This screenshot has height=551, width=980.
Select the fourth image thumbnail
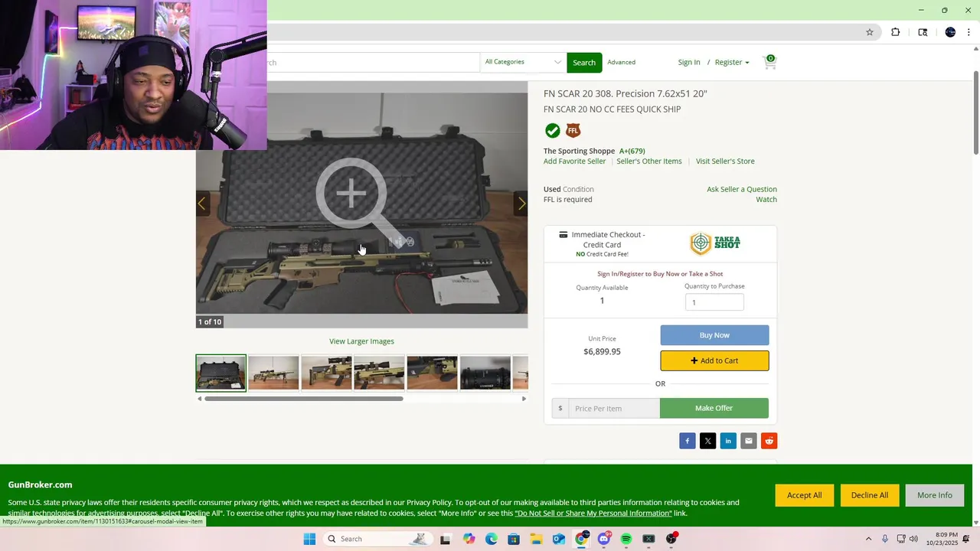pos(379,373)
